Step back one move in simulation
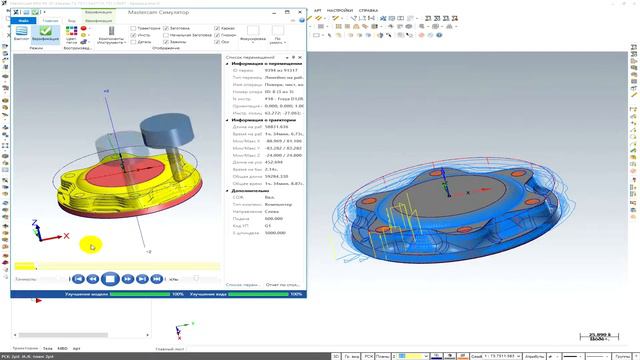This screenshot has height=360, width=640. [x=93, y=279]
